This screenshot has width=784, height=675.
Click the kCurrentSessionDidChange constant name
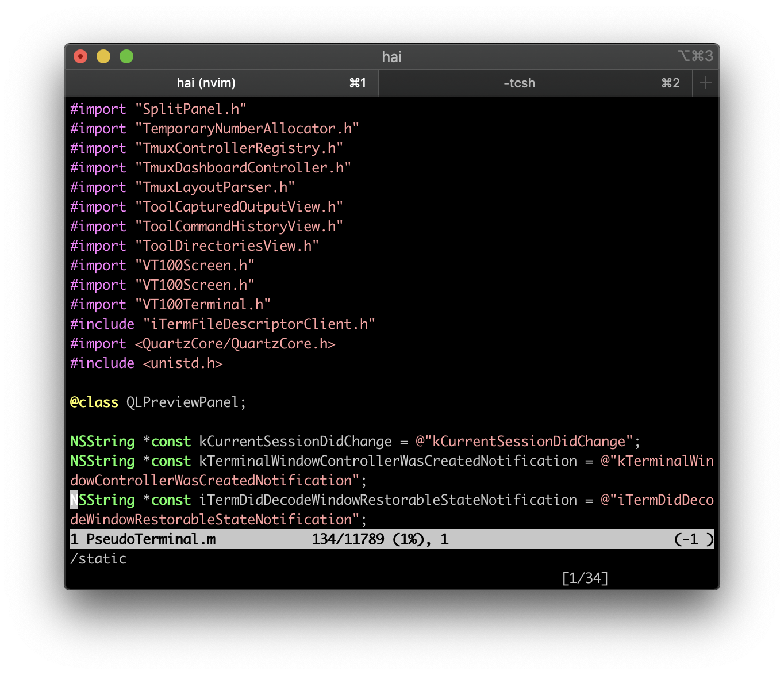click(295, 442)
